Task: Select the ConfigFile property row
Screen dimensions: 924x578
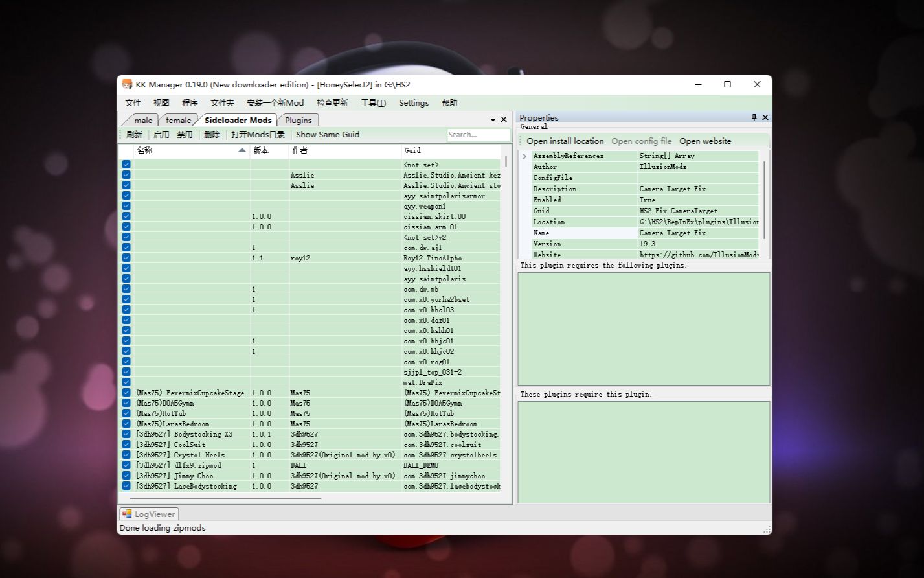Action: click(644, 178)
